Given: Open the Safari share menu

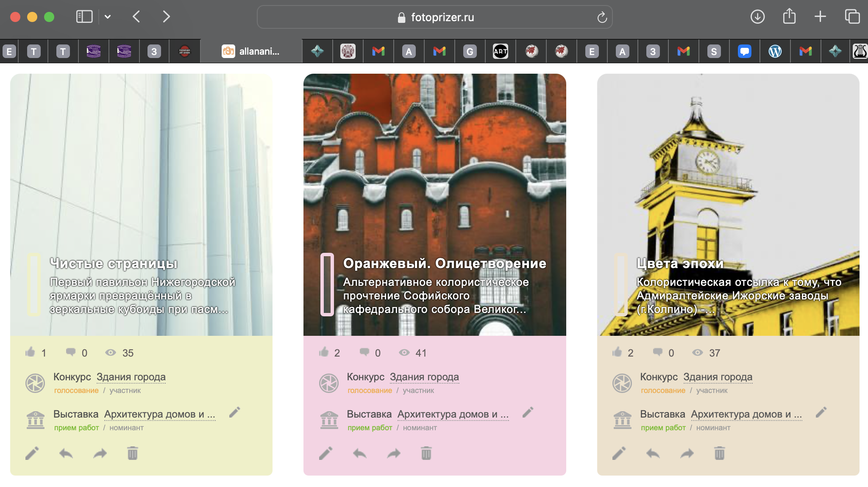Looking at the screenshot, I should point(789,17).
